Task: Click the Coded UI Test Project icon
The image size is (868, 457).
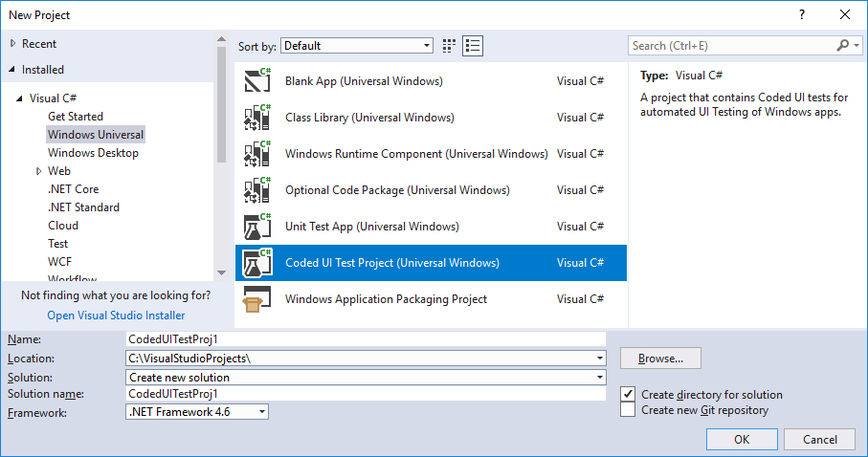Action: tap(257, 263)
